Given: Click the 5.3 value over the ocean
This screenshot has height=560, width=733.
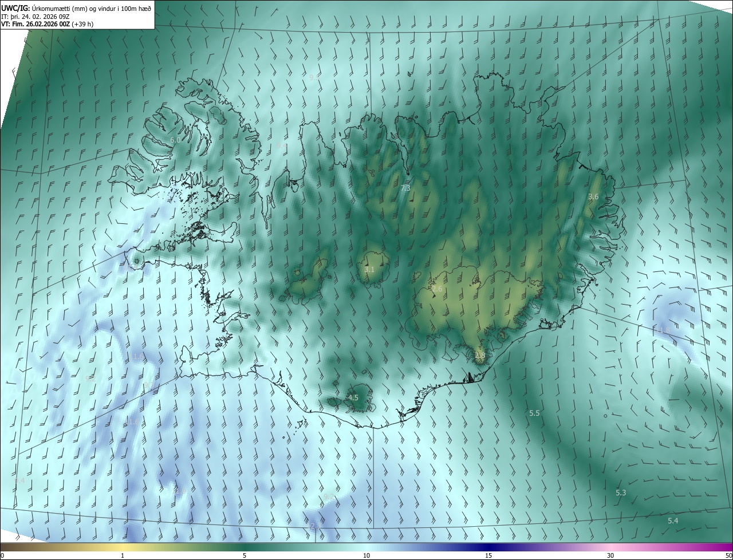Looking at the screenshot, I should point(621,492).
